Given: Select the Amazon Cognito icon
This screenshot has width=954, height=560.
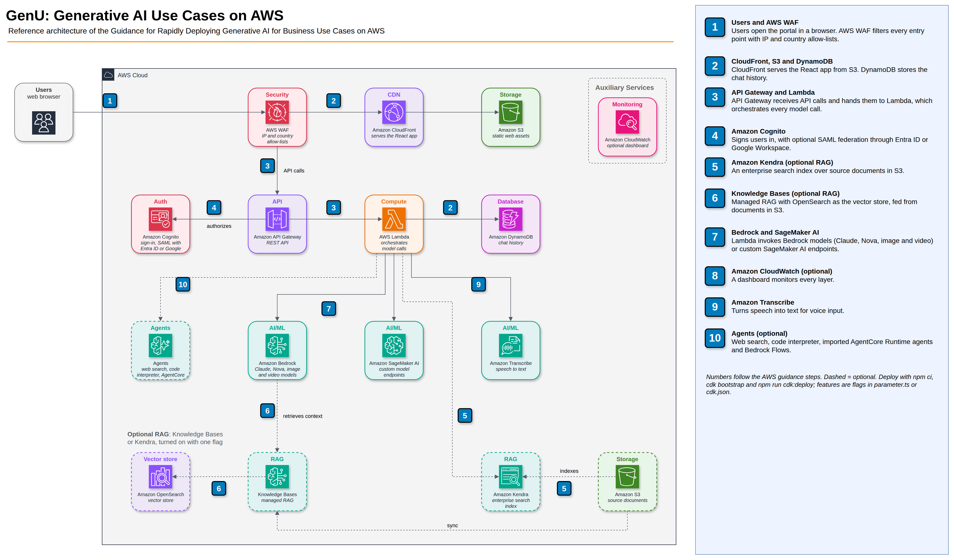Looking at the screenshot, I should pyautogui.click(x=160, y=219).
